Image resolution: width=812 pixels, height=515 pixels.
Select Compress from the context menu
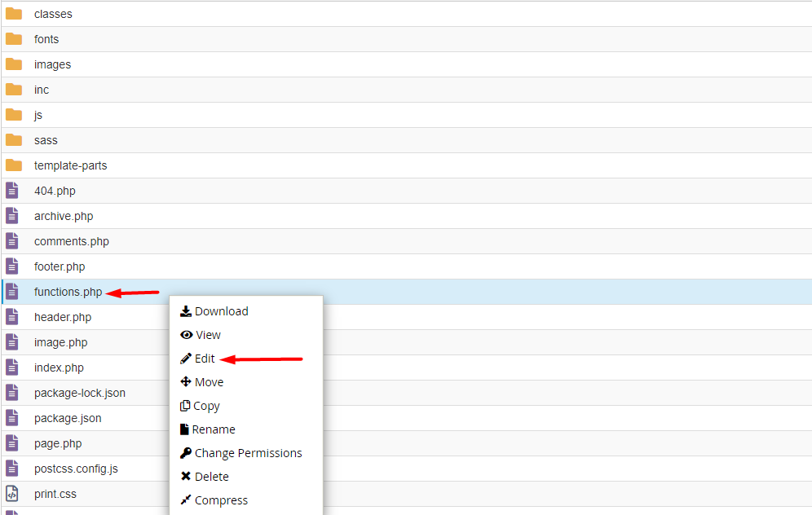click(214, 500)
